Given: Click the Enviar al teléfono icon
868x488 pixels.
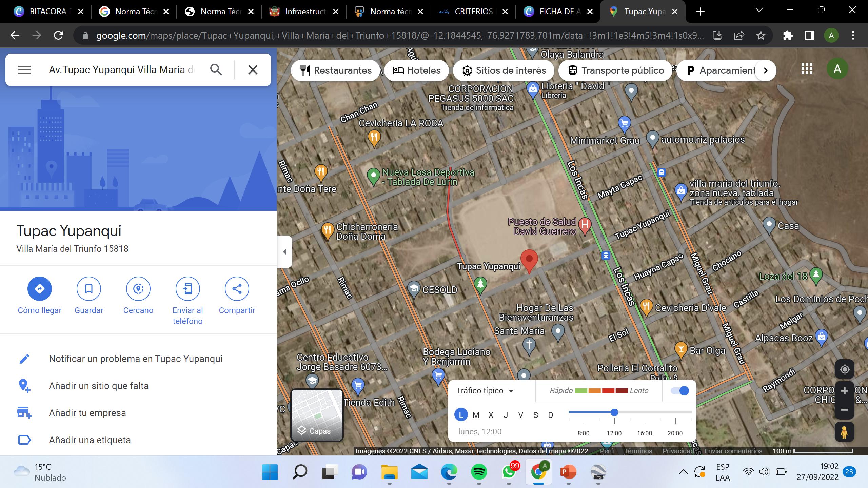Looking at the screenshot, I should click(x=188, y=289).
